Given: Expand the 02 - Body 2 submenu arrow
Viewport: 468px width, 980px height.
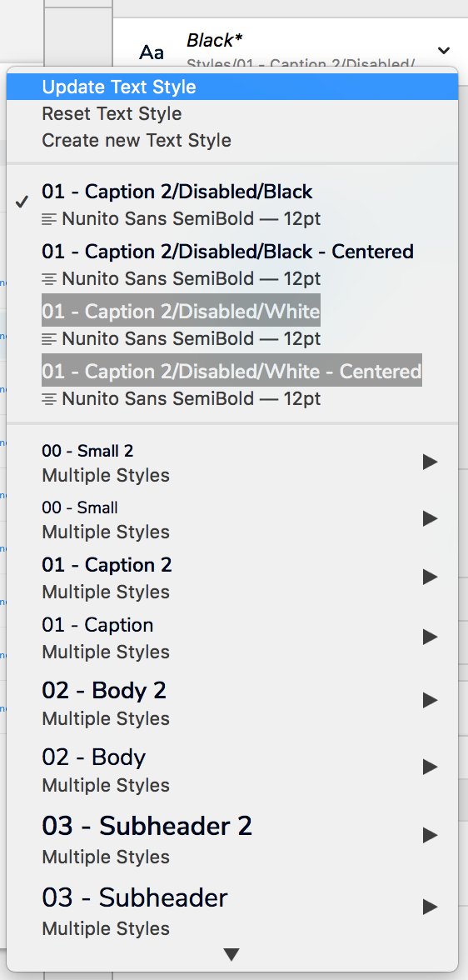Looking at the screenshot, I should pos(430,701).
